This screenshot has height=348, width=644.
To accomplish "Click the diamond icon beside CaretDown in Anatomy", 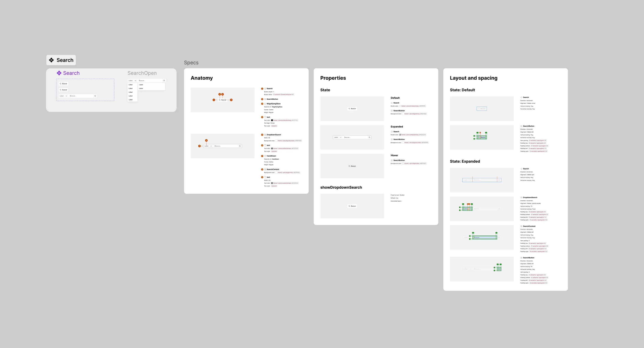I will 265,156.
